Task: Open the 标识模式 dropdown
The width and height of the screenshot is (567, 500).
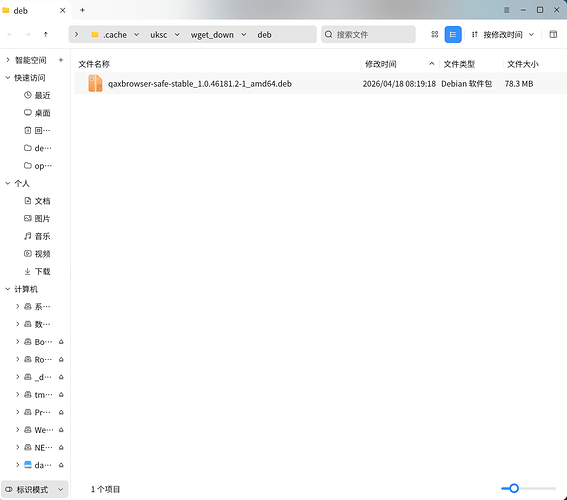Action: click(x=35, y=490)
